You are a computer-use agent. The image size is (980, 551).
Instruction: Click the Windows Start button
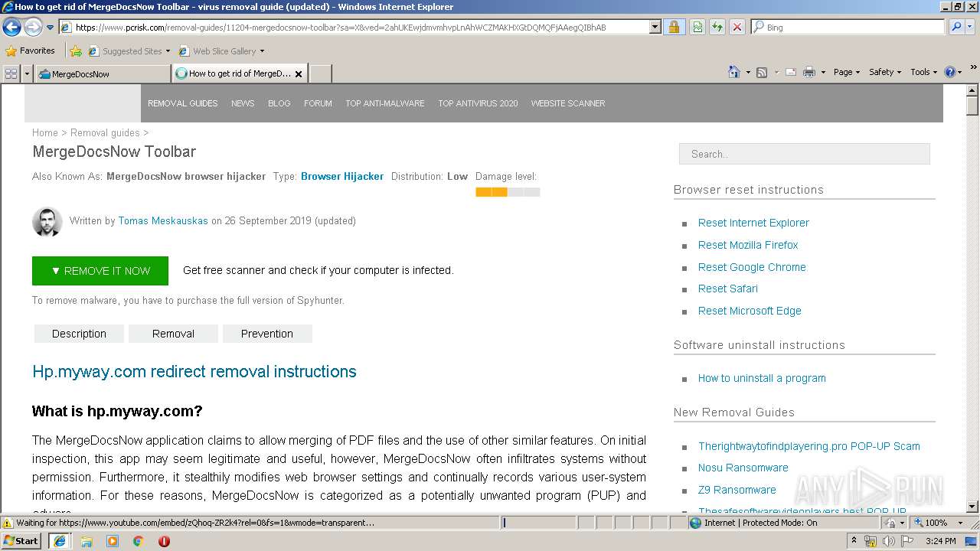pyautogui.click(x=21, y=541)
